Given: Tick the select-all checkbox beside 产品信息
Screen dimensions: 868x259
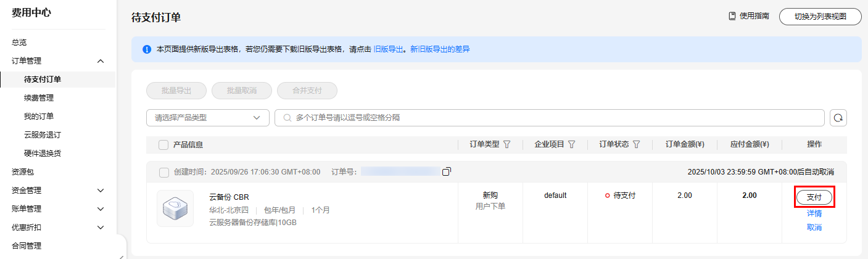Looking at the screenshot, I should [x=163, y=145].
